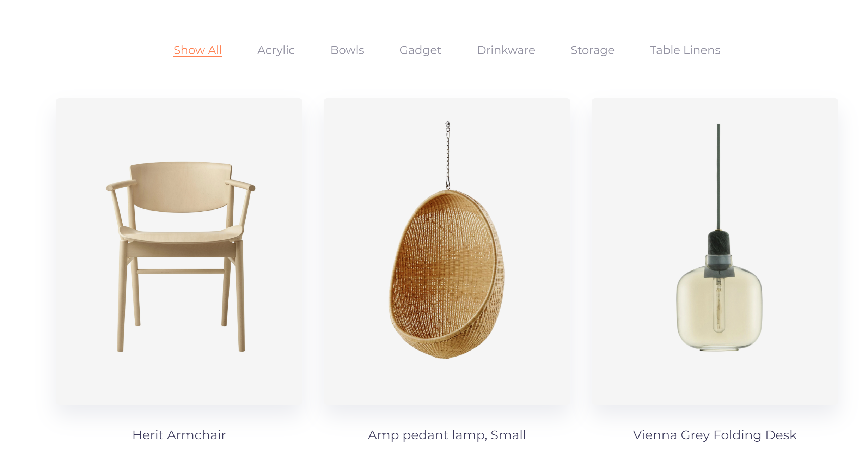Open the glass pendant lamp image
Screen dimensions: 868x463
(x=715, y=251)
